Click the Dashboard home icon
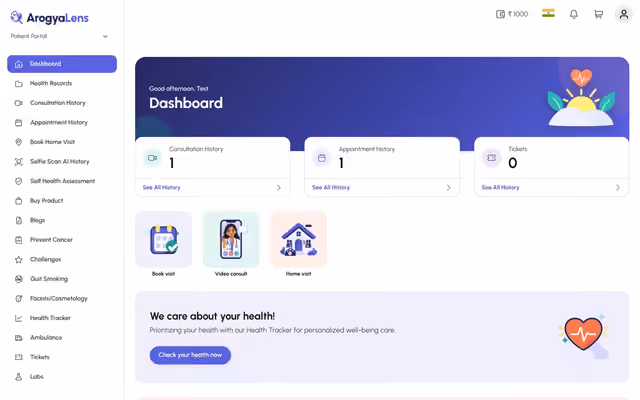The height and width of the screenshot is (400, 640). click(x=18, y=64)
